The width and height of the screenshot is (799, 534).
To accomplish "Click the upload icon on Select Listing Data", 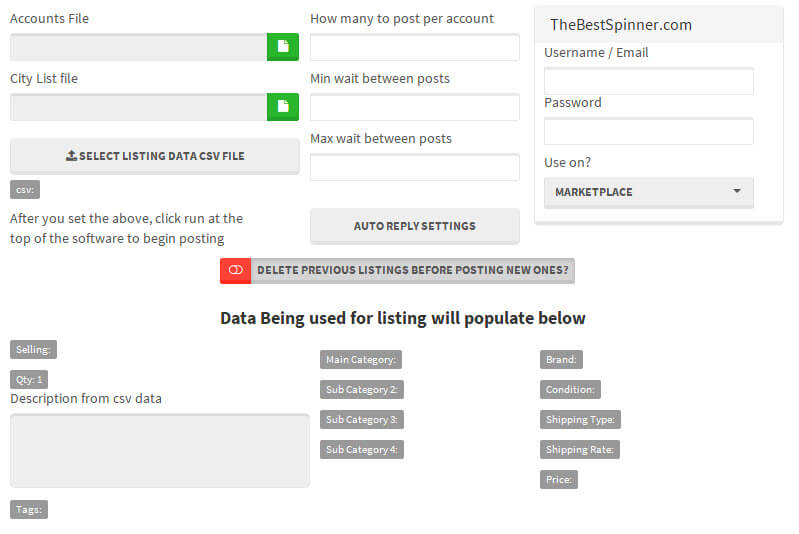I will 71,156.
